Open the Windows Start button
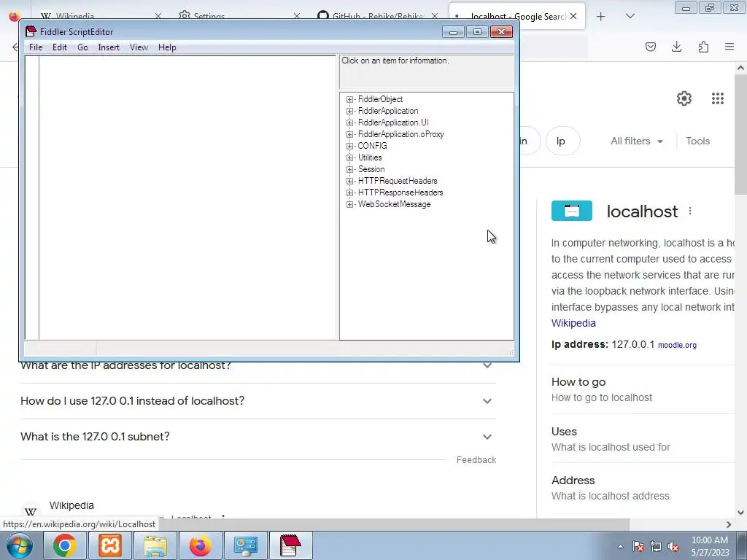The image size is (747, 560). pos(18,545)
